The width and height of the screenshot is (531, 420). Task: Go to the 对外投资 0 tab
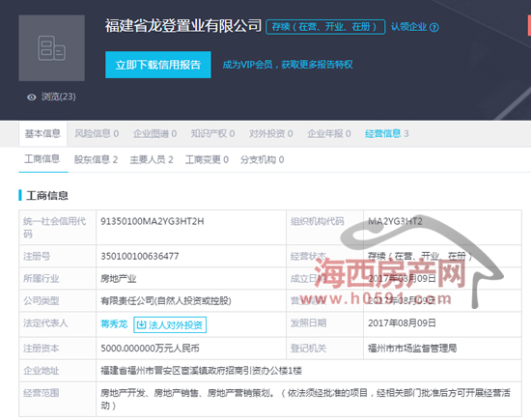point(271,134)
